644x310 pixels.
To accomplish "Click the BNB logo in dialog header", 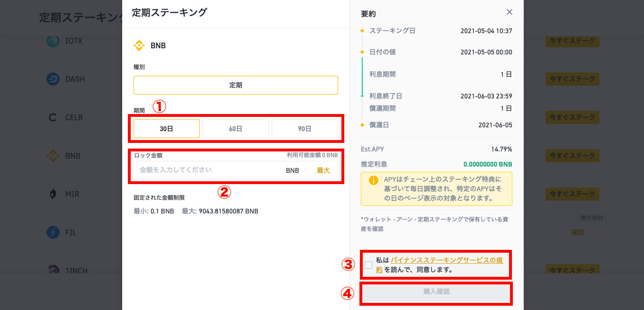I will (x=139, y=45).
